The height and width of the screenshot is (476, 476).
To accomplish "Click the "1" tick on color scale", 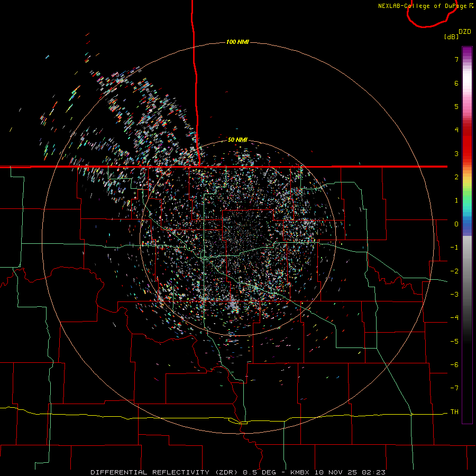I will 456,200.
